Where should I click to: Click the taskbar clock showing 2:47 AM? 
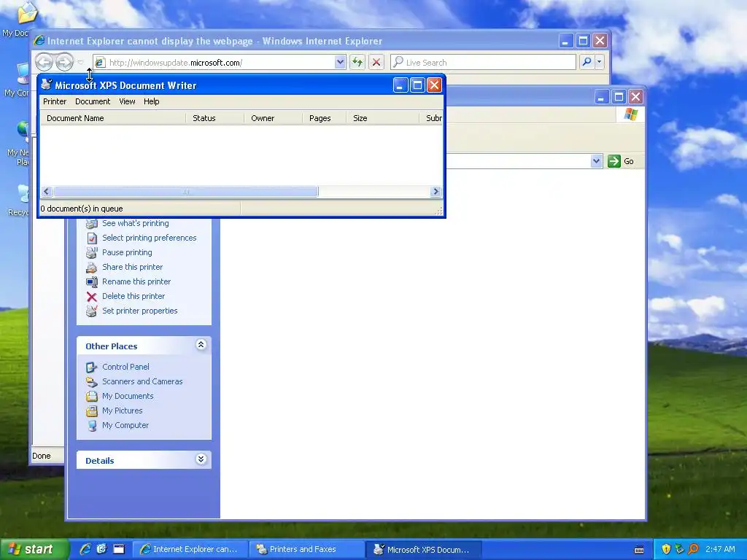pyautogui.click(x=720, y=549)
